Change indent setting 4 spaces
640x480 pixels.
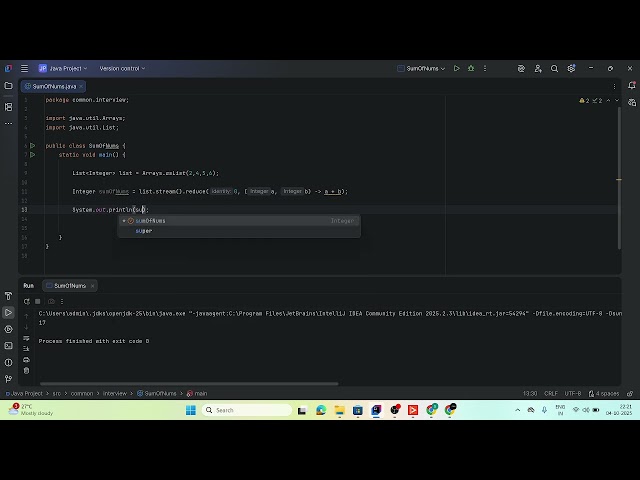pyautogui.click(x=604, y=393)
